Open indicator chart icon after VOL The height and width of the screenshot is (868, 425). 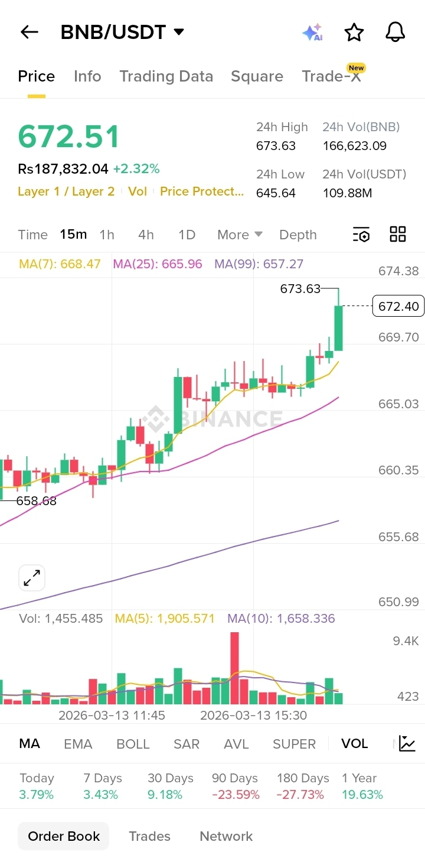[x=407, y=743]
